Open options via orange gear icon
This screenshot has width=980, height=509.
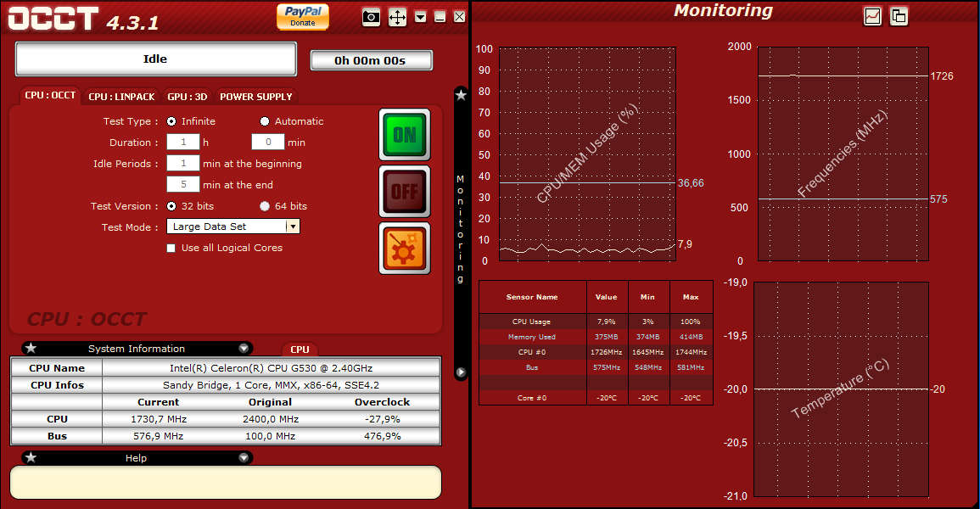tap(405, 248)
